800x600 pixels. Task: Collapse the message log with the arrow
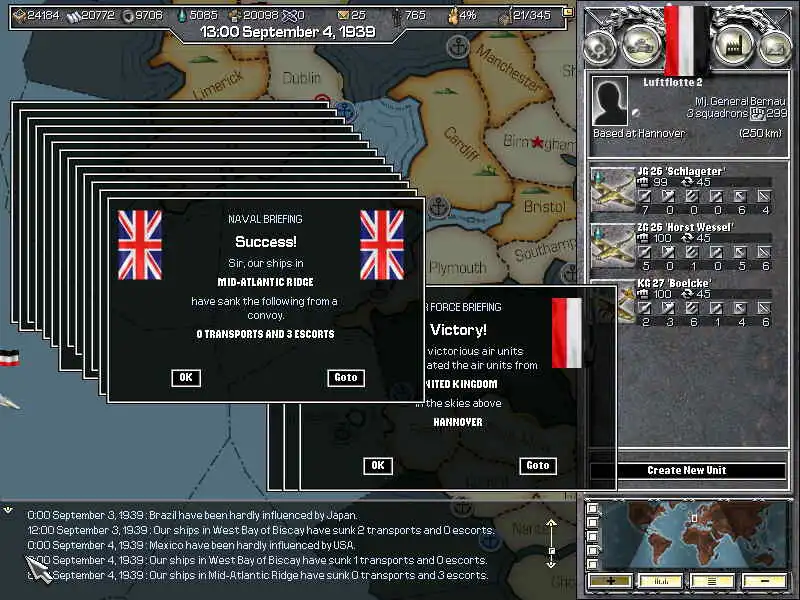tap(8, 510)
